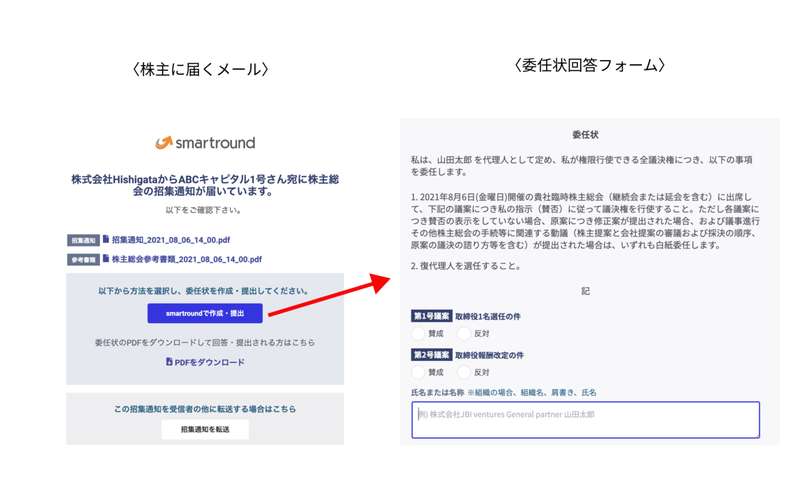Image resolution: width=800 pixels, height=488 pixels.
Task: Click the 2. 復代理人を選任すること line
Action: coord(465,266)
